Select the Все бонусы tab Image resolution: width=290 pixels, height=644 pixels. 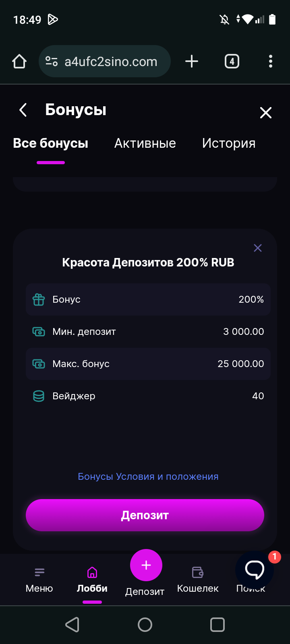point(51,143)
